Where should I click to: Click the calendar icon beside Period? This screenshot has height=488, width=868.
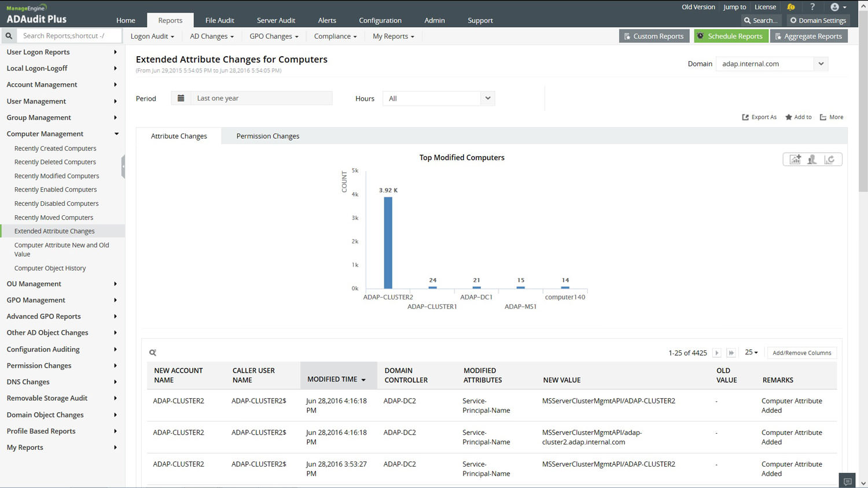coord(181,98)
